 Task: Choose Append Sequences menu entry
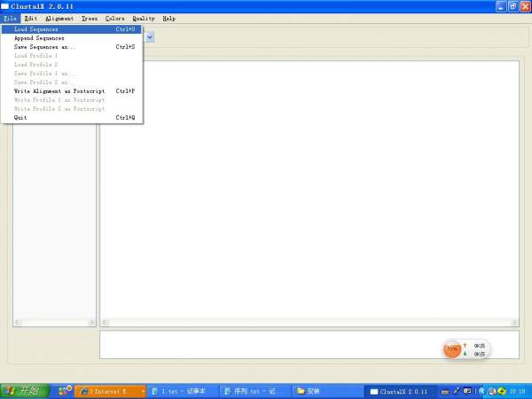click(x=71, y=38)
